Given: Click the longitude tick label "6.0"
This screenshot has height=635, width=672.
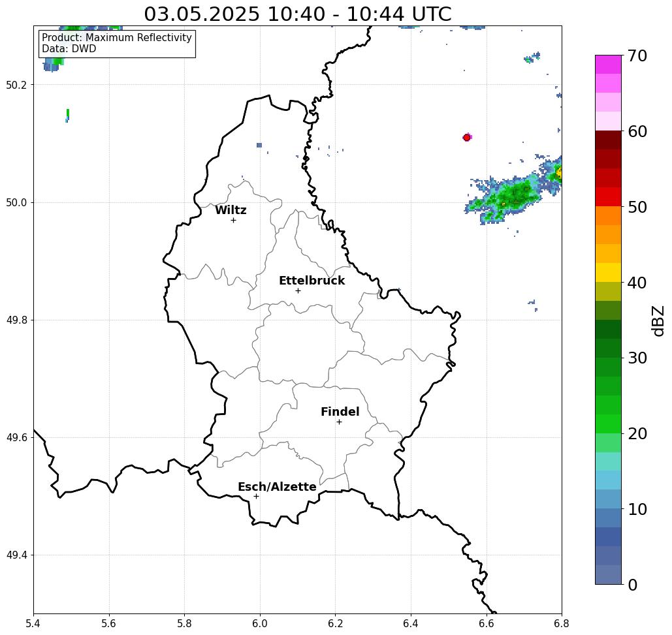Looking at the screenshot, I should [x=260, y=623].
